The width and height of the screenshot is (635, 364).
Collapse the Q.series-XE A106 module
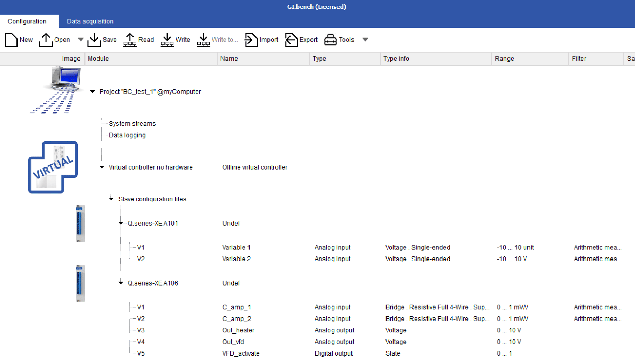coord(121,283)
